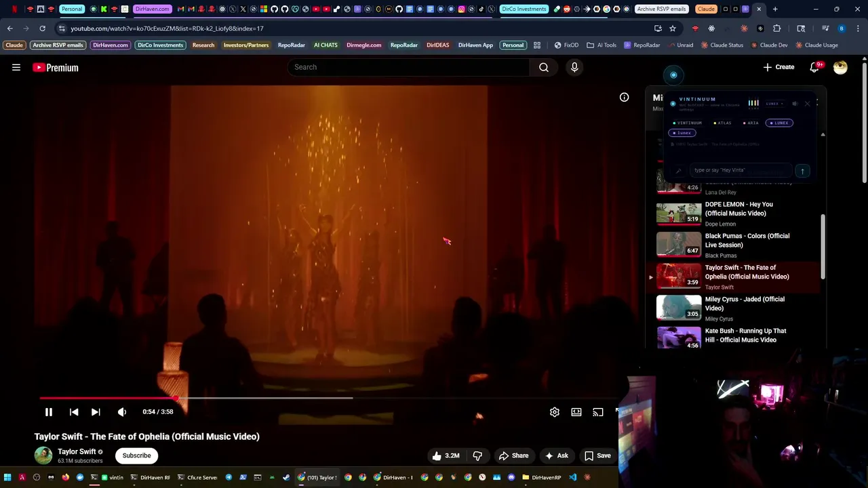Select the VINTINUUM voice chip
The image size is (868, 488).
tap(688, 123)
